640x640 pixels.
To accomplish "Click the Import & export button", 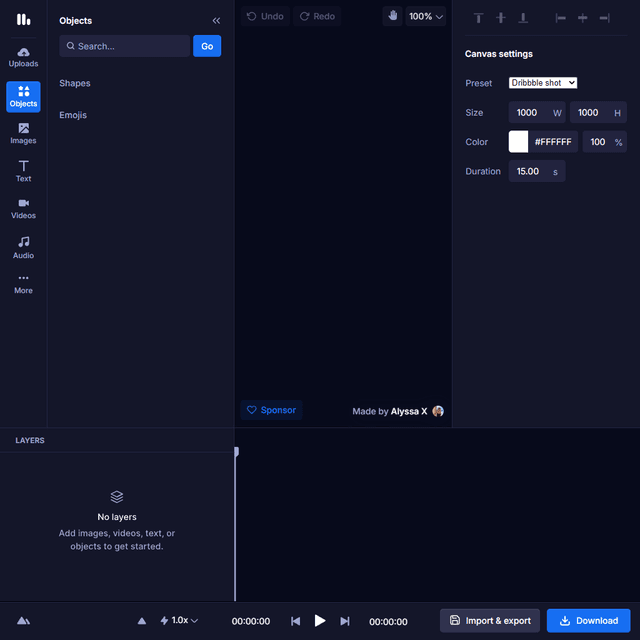I will (x=490, y=620).
